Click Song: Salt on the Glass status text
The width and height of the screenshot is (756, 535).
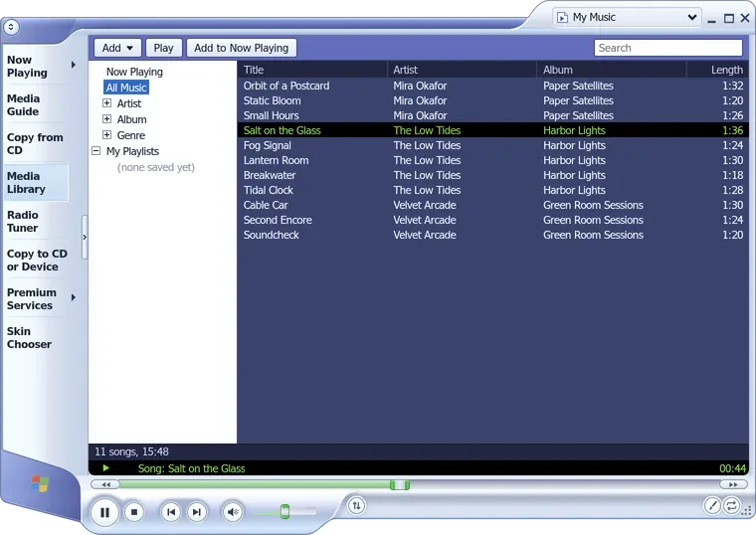coord(191,468)
